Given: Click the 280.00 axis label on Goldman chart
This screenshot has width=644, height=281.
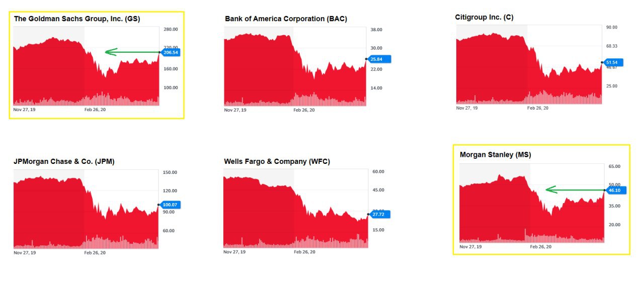Looking at the screenshot, I should click(x=171, y=30).
